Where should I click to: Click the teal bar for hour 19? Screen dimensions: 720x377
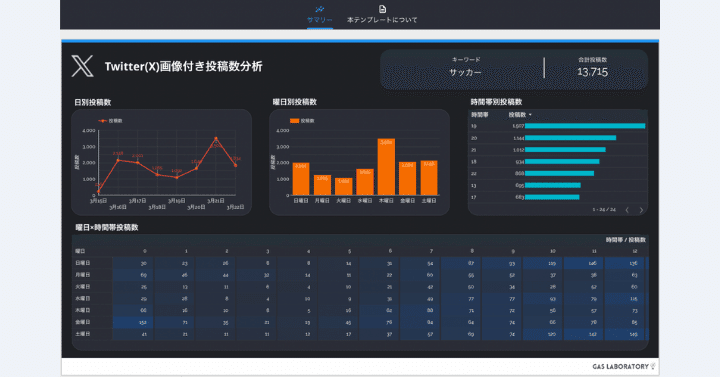pos(585,126)
